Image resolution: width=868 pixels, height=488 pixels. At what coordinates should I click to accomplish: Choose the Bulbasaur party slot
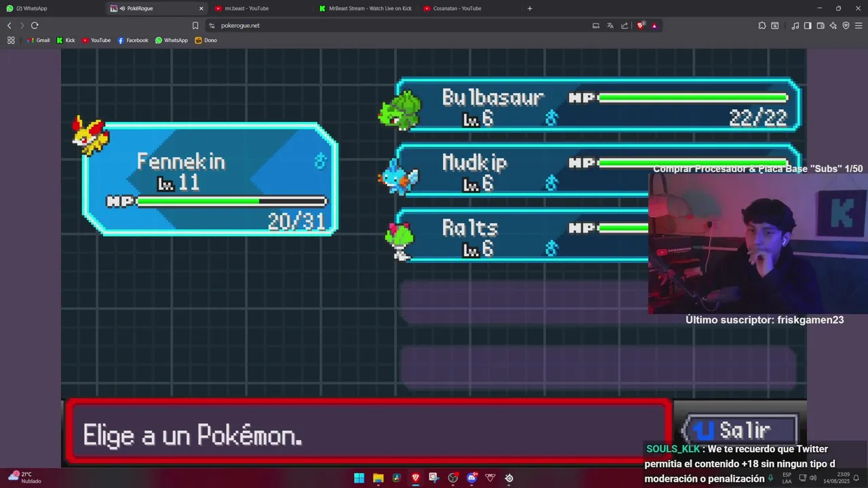(x=597, y=105)
